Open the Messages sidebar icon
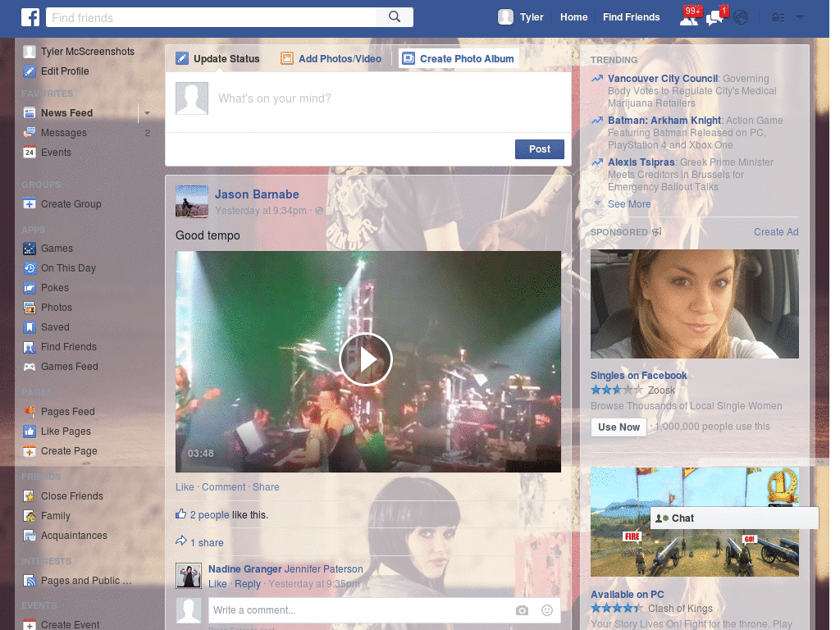840x630 pixels. pyautogui.click(x=30, y=133)
